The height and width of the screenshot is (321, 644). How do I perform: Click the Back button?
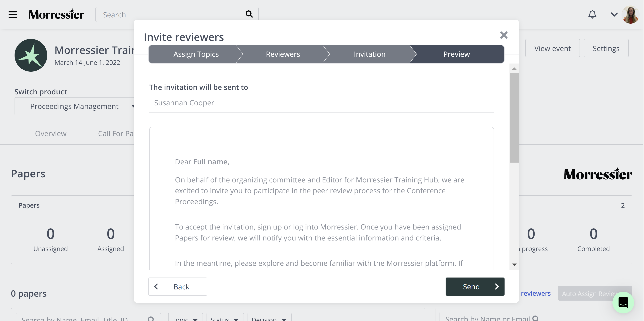(x=178, y=286)
